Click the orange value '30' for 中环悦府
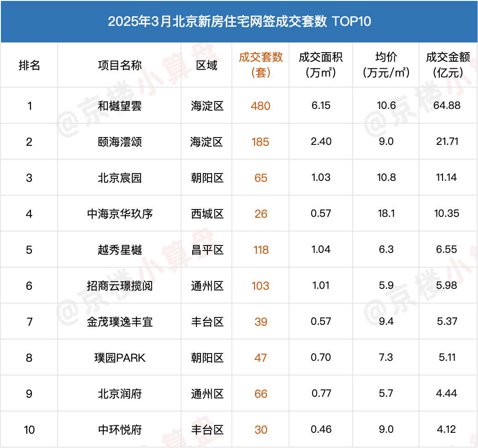The image size is (478, 448). click(260, 430)
